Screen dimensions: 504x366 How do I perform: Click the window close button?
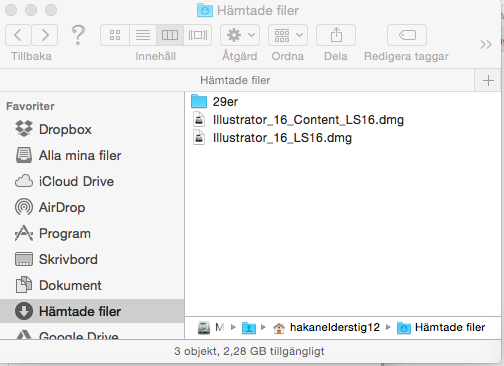click(11, 10)
